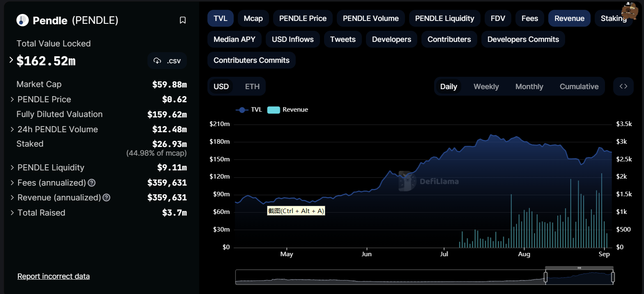
Task: Expand the Total Value Locked breakdown
Action: point(11,60)
